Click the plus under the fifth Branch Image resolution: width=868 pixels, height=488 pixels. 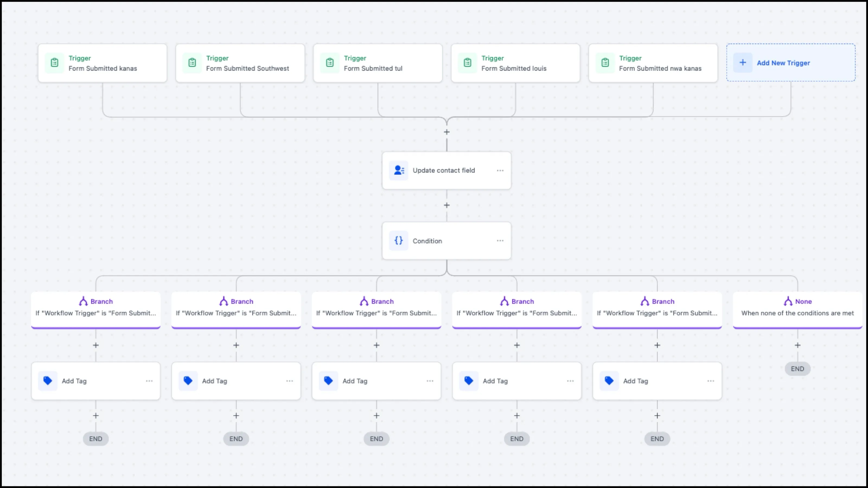pyautogui.click(x=657, y=345)
